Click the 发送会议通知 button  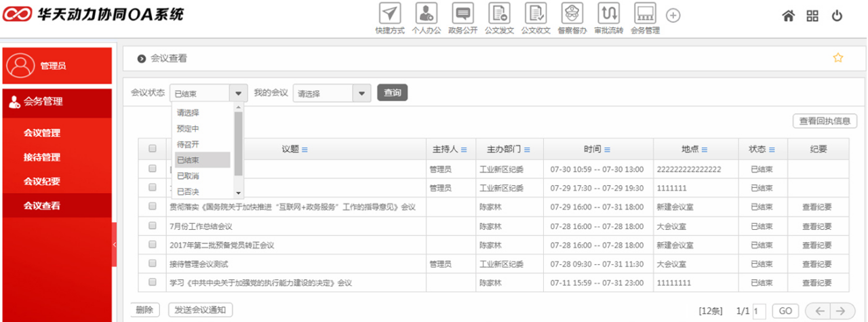(x=200, y=310)
